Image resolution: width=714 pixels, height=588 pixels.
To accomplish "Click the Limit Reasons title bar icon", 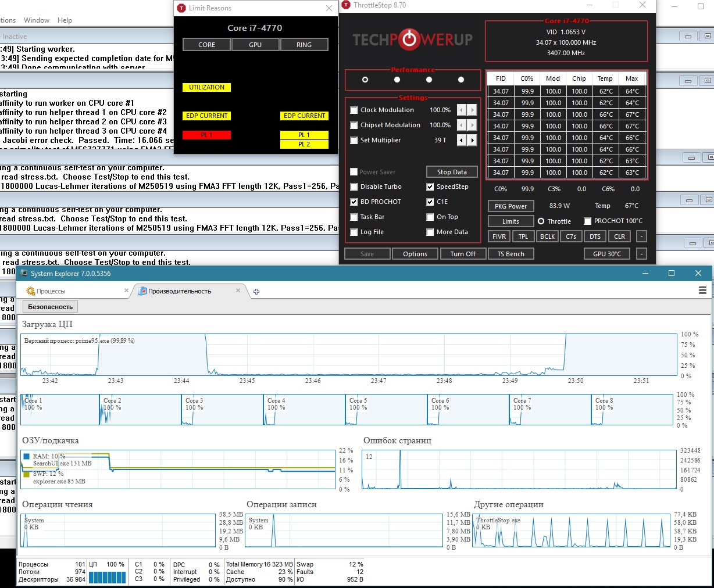I will (x=181, y=8).
